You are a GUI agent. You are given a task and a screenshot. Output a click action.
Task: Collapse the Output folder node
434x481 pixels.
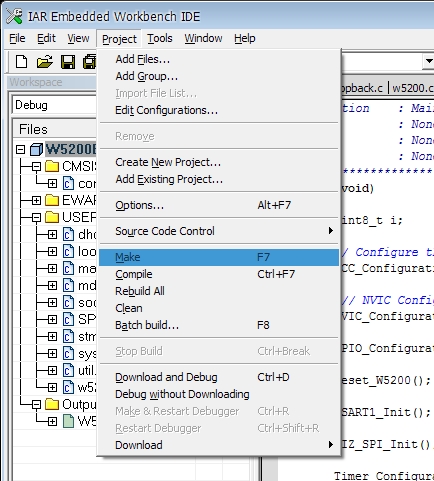(x=36, y=405)
